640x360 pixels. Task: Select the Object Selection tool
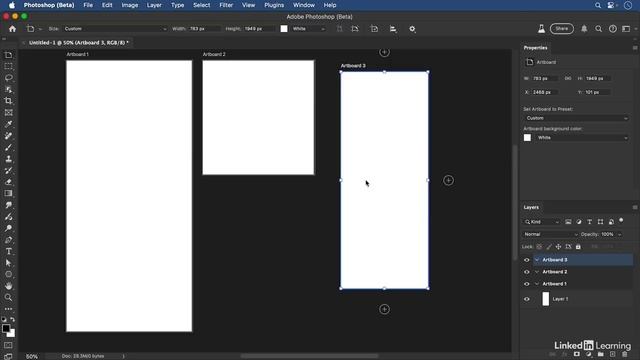pos(8,89)
